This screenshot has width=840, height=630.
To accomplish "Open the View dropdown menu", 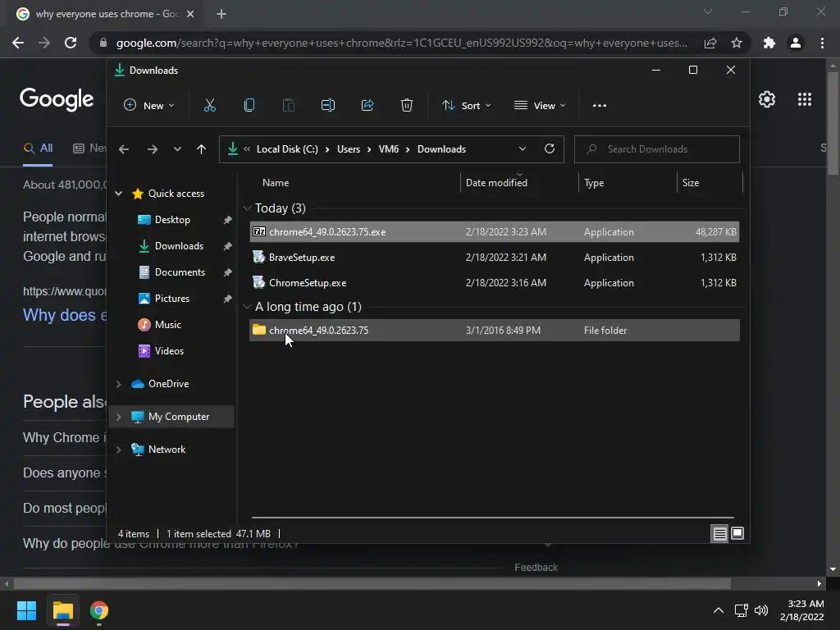I will coord(540,106).
